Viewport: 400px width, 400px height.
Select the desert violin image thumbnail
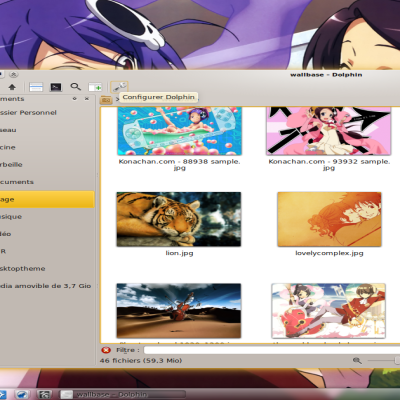(x=179, y=311)
